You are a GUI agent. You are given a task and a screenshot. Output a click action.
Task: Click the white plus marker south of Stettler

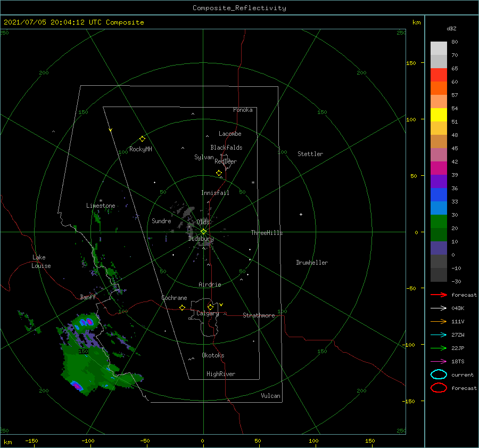[x=301, y=214]
